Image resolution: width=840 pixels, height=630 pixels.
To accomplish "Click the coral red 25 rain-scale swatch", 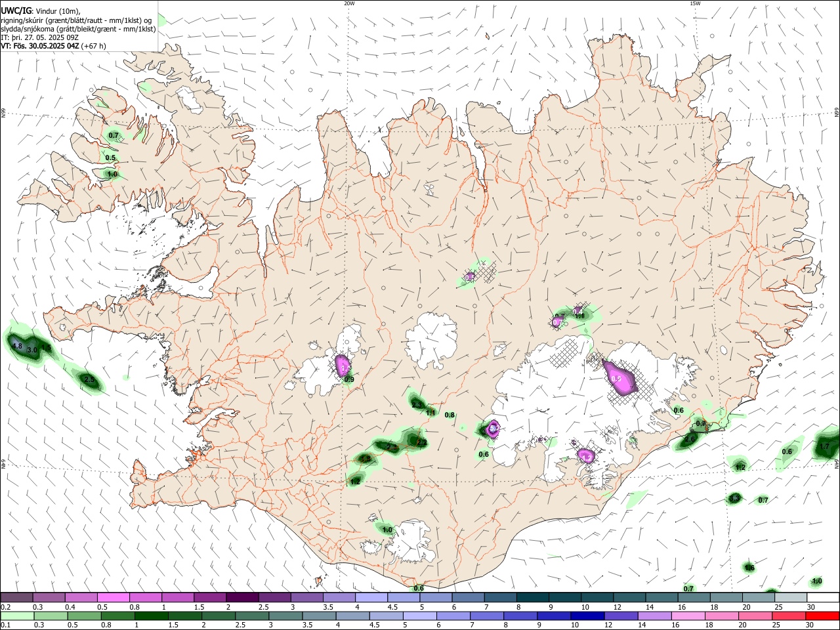I will click(789, 616).
